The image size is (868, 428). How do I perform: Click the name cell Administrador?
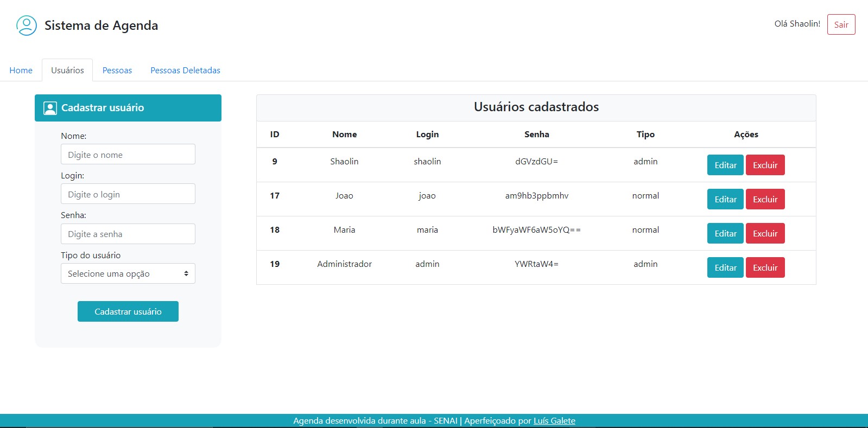click(x=345, y=264)
